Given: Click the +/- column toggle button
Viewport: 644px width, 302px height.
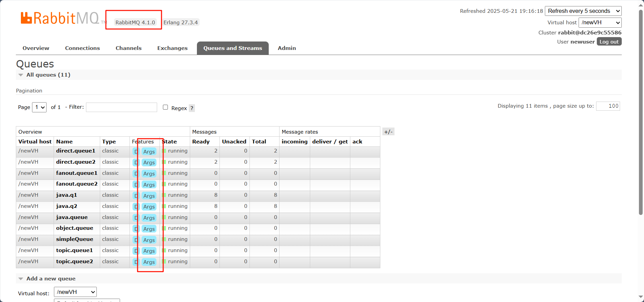Looking at the screenshot, I should [388, 132].
